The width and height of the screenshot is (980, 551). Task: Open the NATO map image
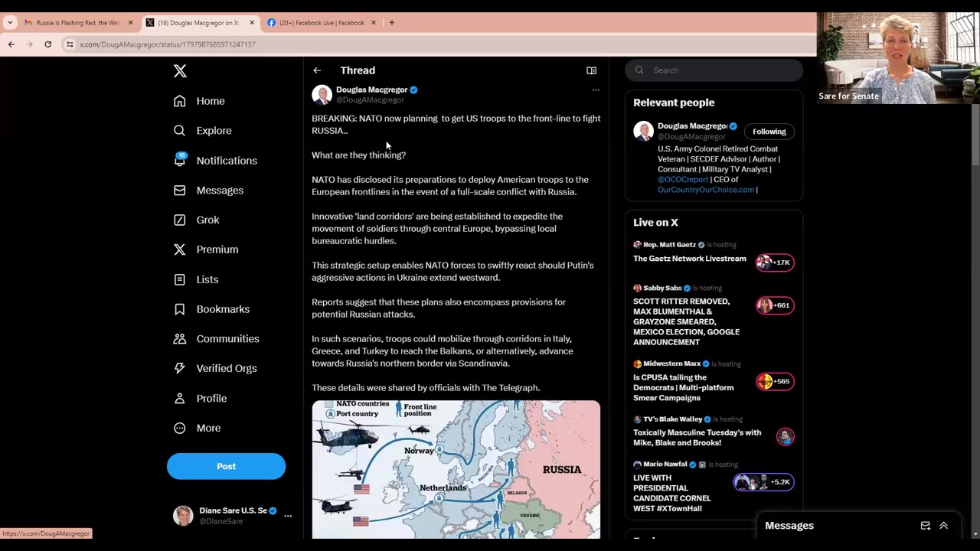pos(456,469)
